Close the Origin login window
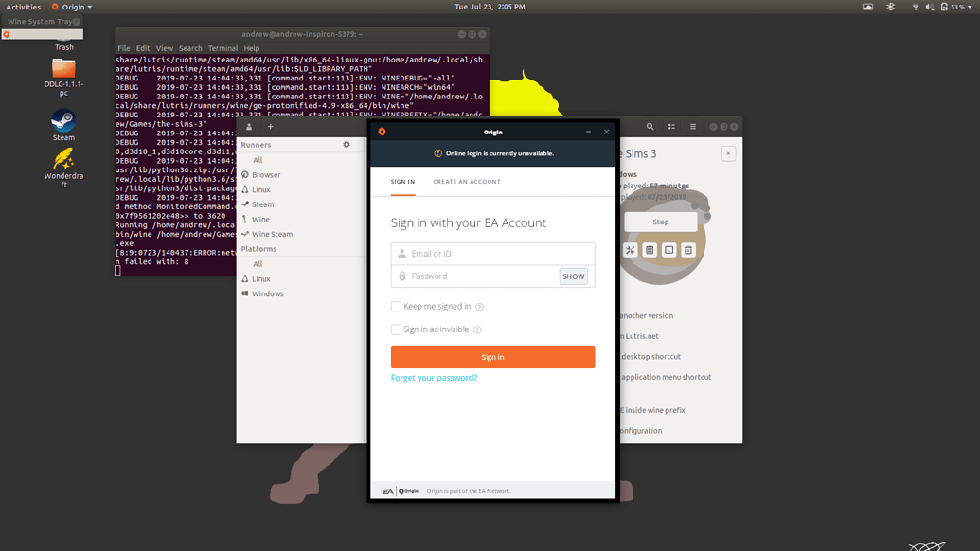 pos(606,132)
